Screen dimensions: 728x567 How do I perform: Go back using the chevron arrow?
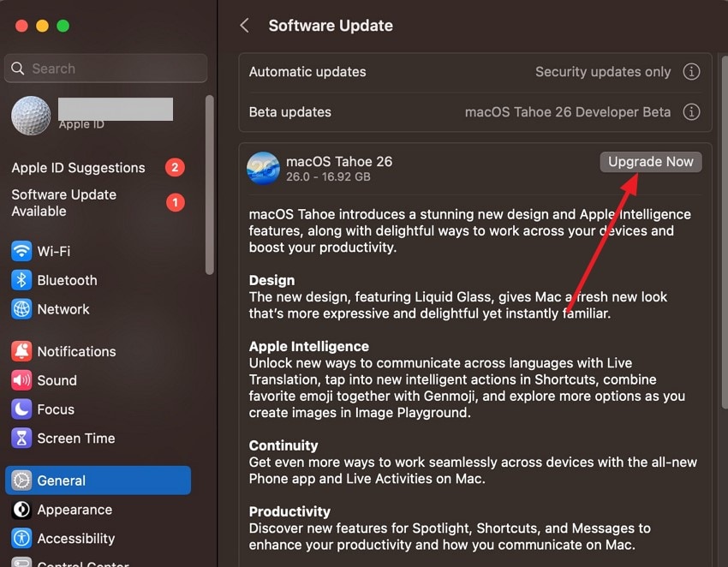[245, 26]
